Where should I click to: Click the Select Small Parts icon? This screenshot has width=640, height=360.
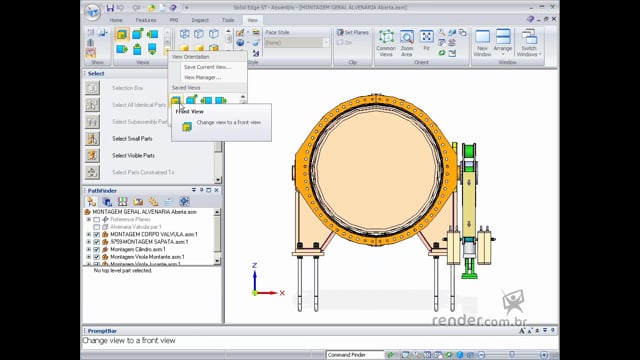[92, 139]
